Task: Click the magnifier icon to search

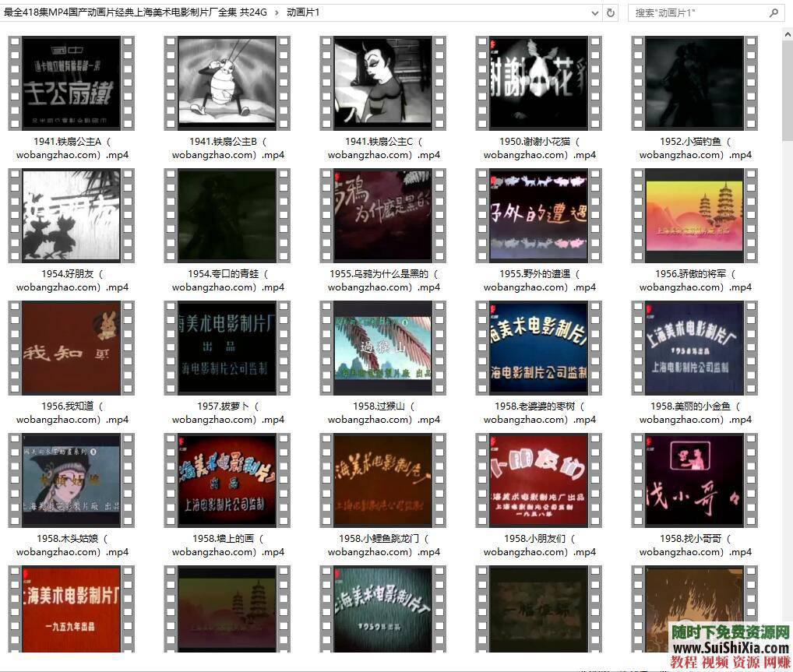Action: [x=773, y=13]
